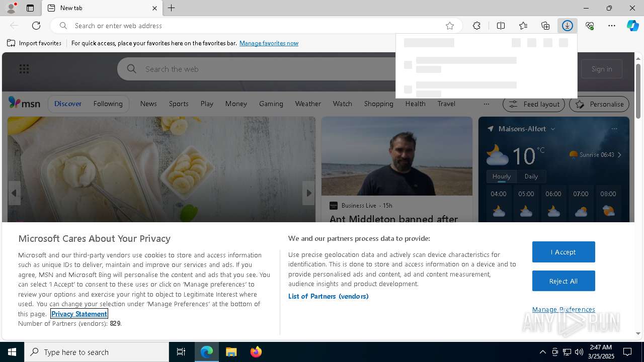Open List of Partners (vendors)

point(329,296)
